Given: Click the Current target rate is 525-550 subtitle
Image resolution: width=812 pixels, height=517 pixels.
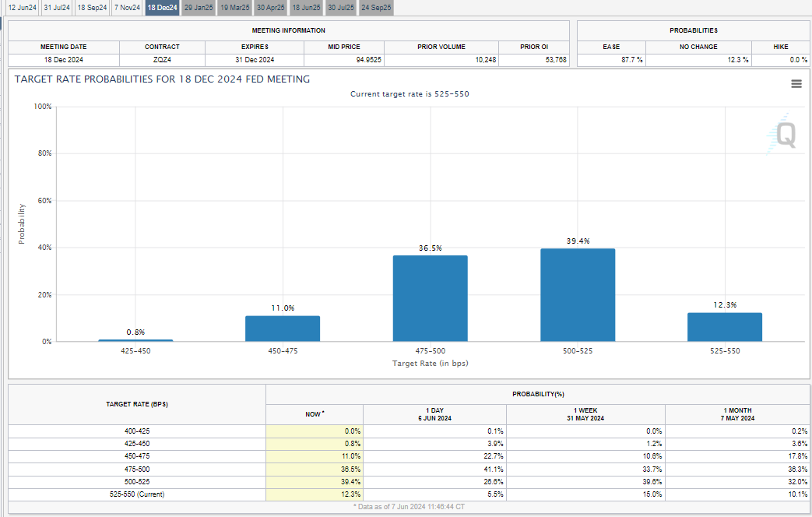Looking at the screenshot, I should point(410,94).
